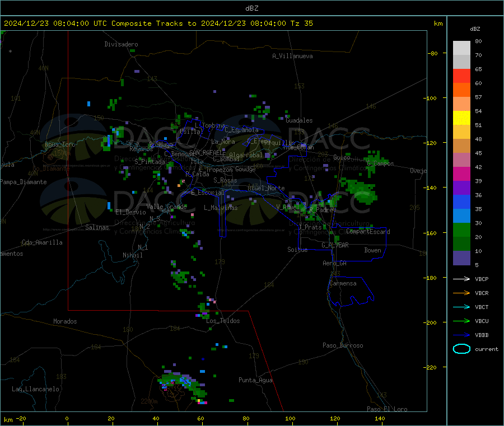
Task: Click the Paso_El_Loro map label
Action: click(387, 409)
